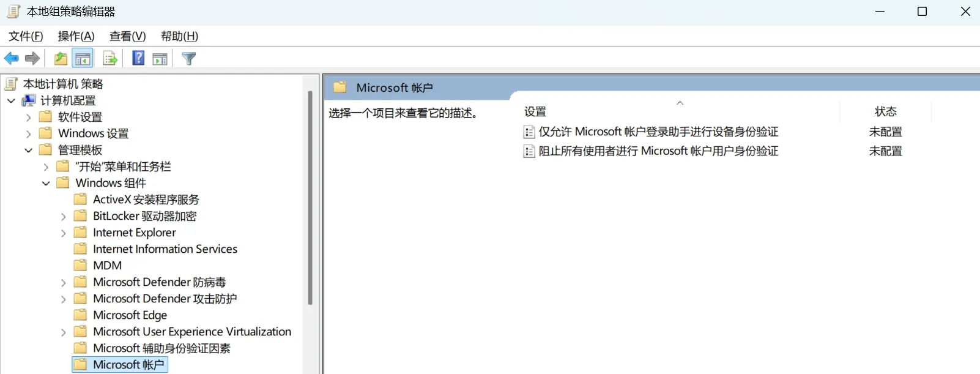The height and width of the screenshot is (374, 980).
Task: Click the export list toolbar icon
Action: pyautogui.click(x=110, y=59)
